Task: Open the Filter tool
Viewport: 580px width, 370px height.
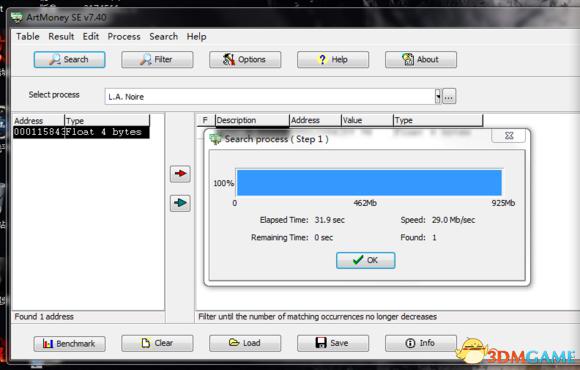Action: (x=157, y=60)
